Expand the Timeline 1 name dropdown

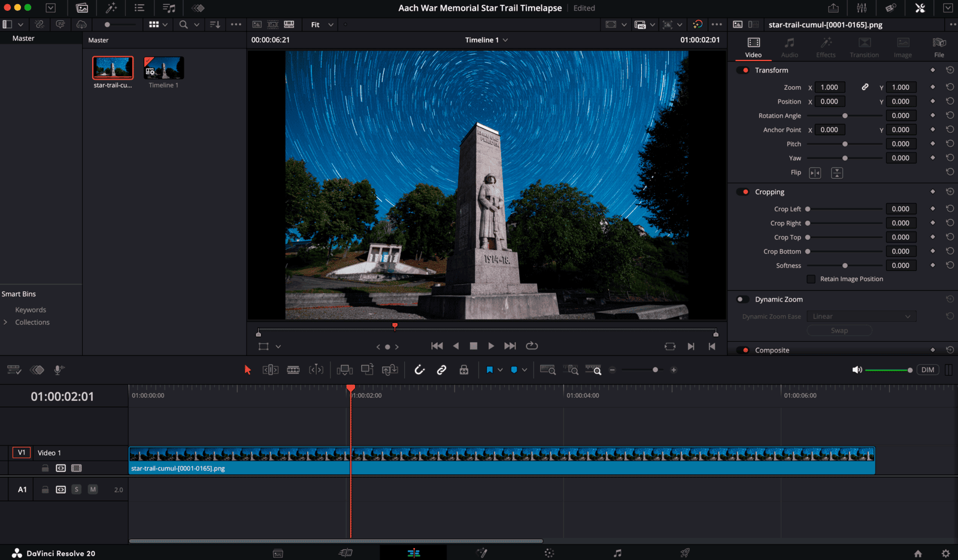click(505, 40)
